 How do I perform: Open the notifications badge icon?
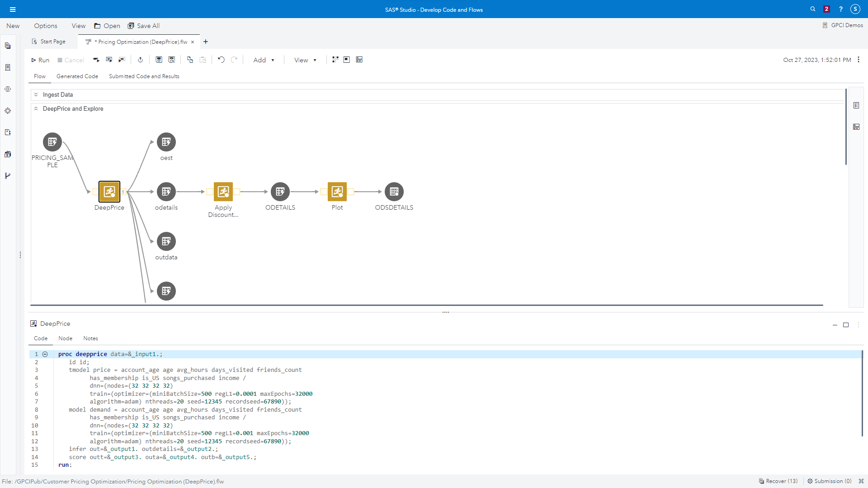[826, 9]
